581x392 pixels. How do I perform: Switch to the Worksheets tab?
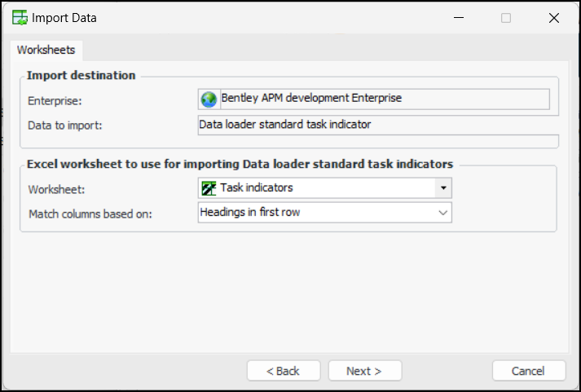click(46, 50)
